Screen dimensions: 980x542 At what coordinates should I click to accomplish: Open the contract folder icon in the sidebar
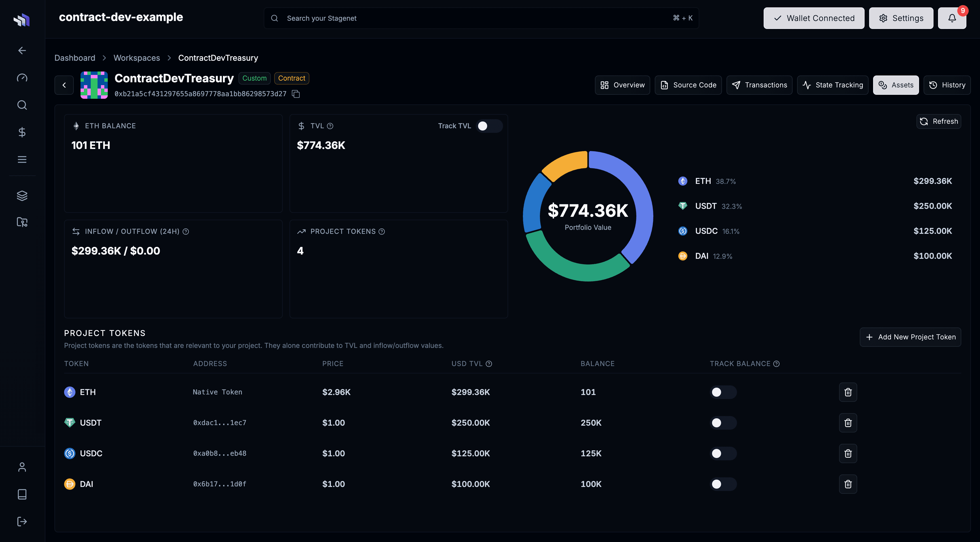coord(22,222)
